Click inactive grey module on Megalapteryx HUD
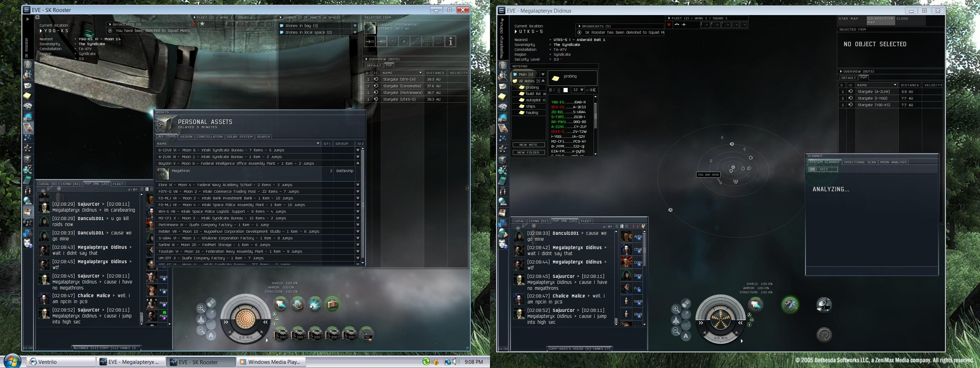The width and height of the screenshot is (980, 368). (x=824, y=335)
